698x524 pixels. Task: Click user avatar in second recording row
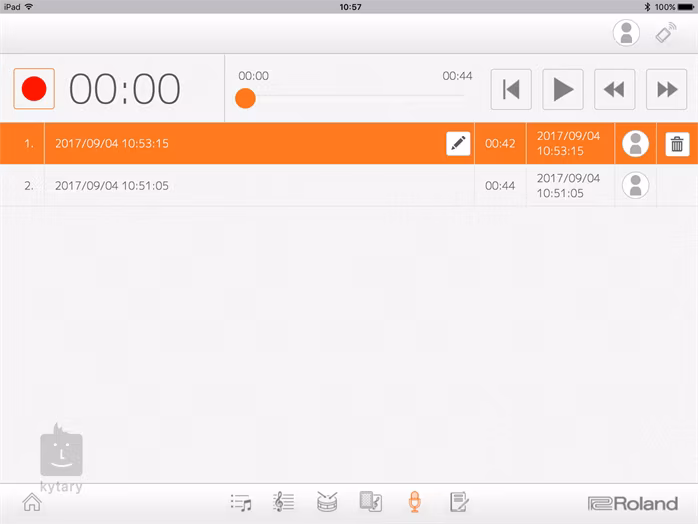(635, 185)
